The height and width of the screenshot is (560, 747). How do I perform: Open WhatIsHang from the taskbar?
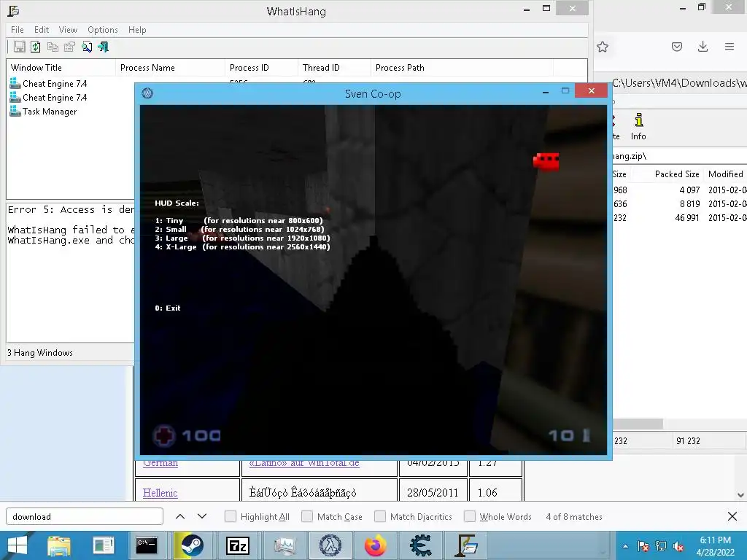click(466, 545)
